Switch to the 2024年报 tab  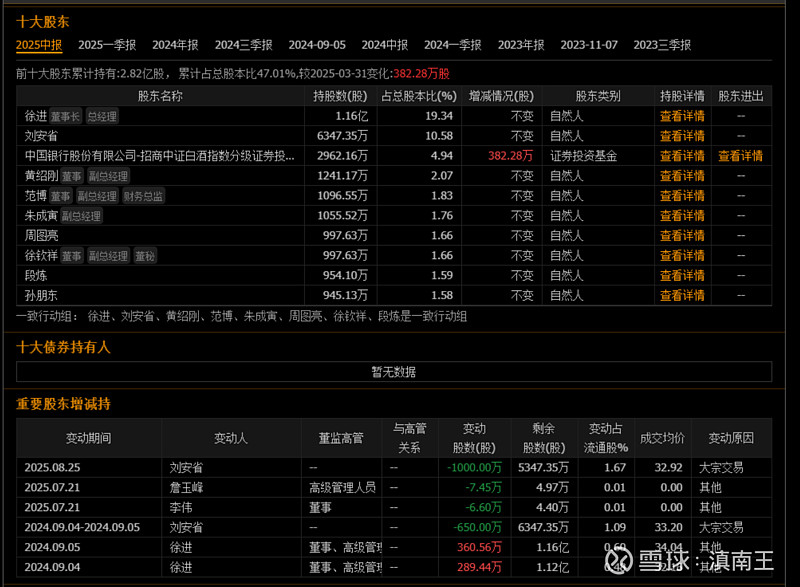(175, 45)
